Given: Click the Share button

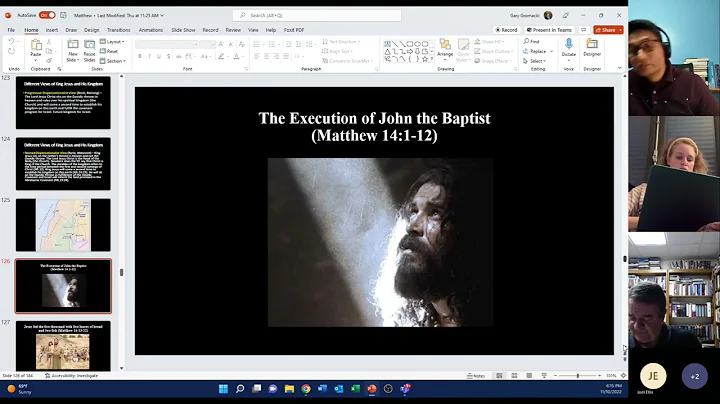Looking at the screenshot, I should [605, 30].
